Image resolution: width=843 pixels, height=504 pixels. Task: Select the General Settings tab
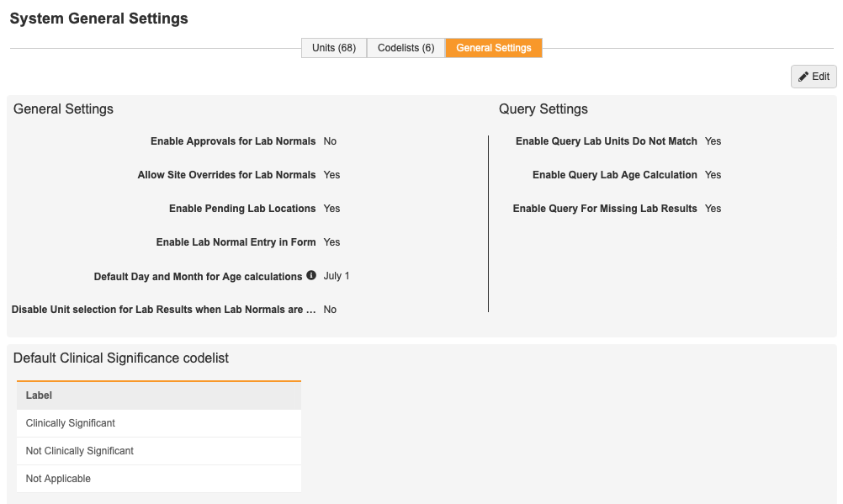494,48
